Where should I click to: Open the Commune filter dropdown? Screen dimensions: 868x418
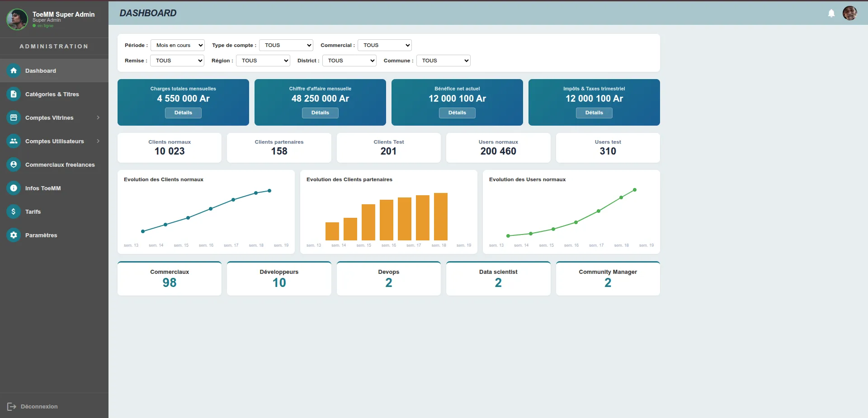[443, 61]
